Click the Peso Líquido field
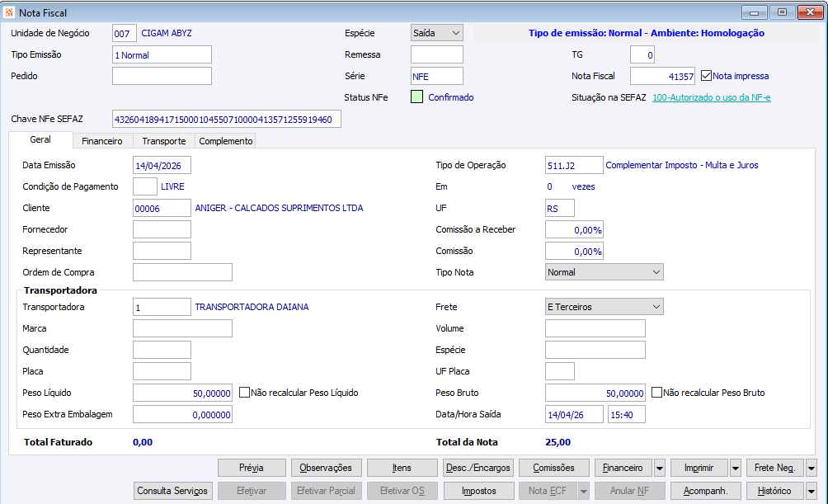 [x=182, y=393]
